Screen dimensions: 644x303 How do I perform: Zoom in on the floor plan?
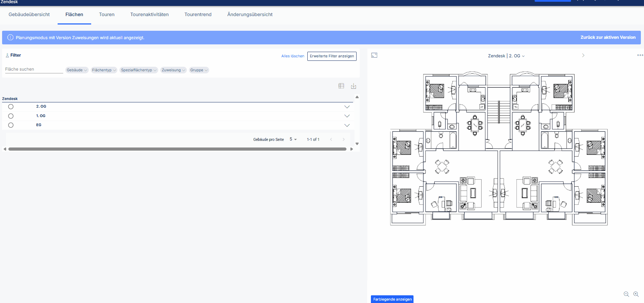click(x=636, y=294)
